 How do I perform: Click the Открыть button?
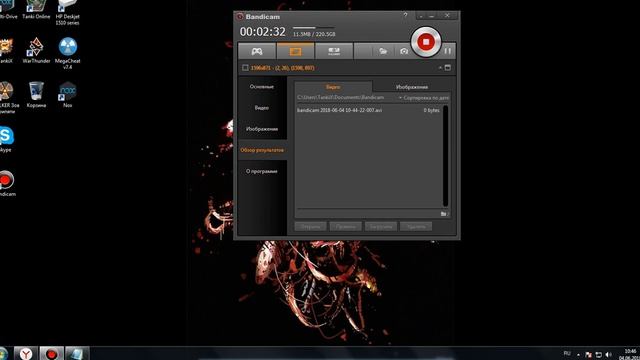point(310,227)
